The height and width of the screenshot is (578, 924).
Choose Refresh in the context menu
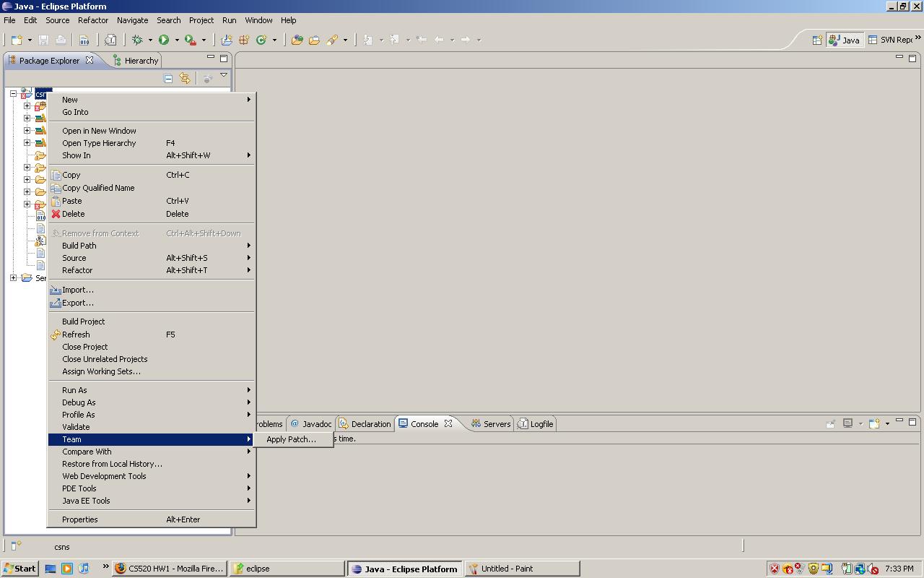(76, 335)
